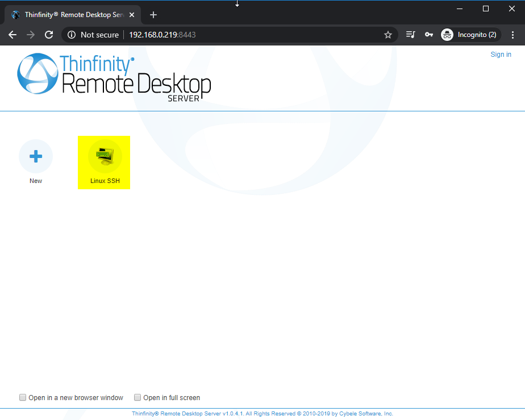The image size is (525, 420).
Task: Open the Chrome three-dot menu
Action: tap(512, 35)
